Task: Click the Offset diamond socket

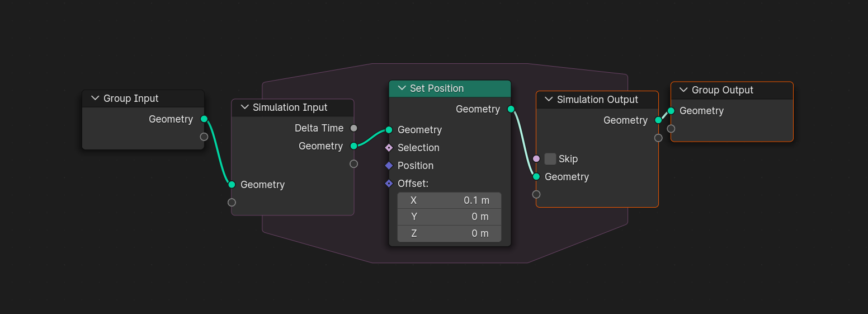Action: (x=389, y=184)
